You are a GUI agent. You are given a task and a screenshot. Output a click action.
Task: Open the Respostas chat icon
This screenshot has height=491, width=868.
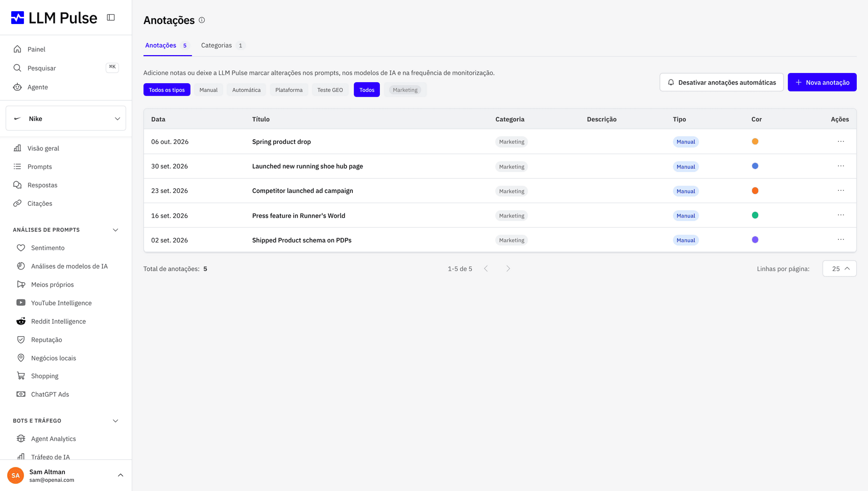(x=17, y=185)
